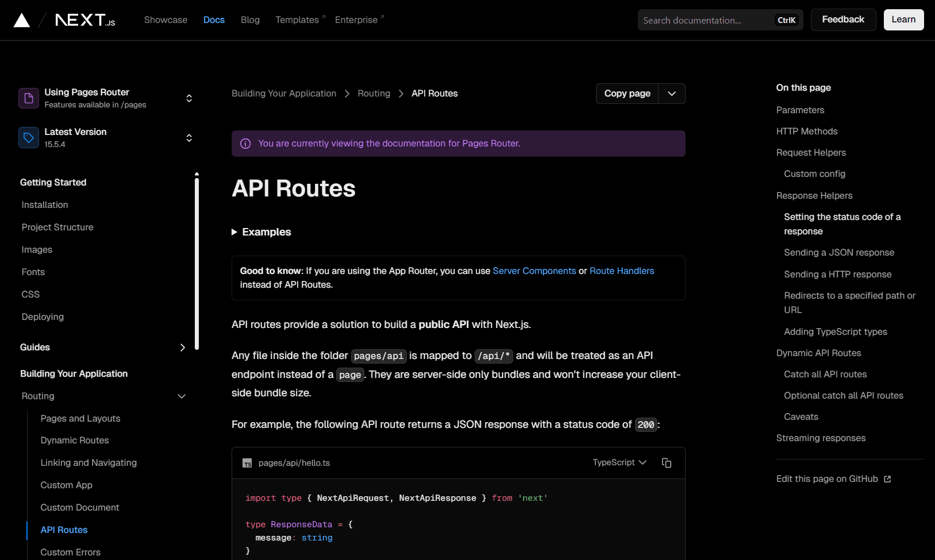
Task: Click the Feedback button
Action: click(843, 20)
